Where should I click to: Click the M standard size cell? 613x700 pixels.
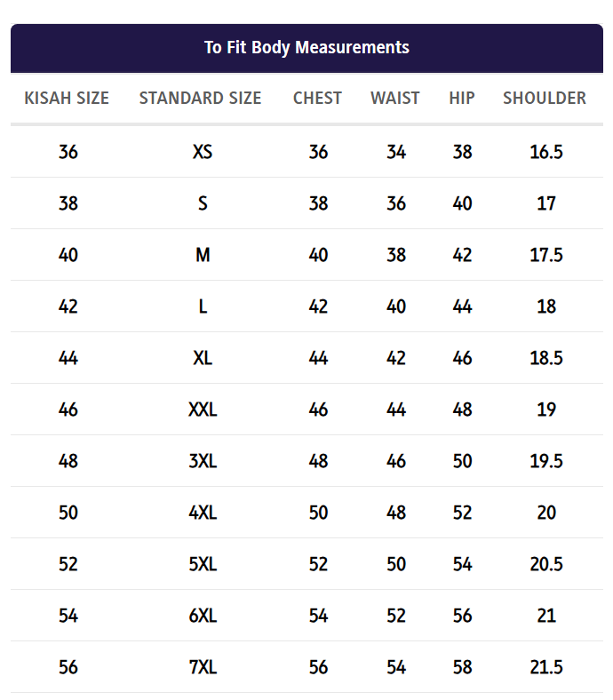click(203, 255)
